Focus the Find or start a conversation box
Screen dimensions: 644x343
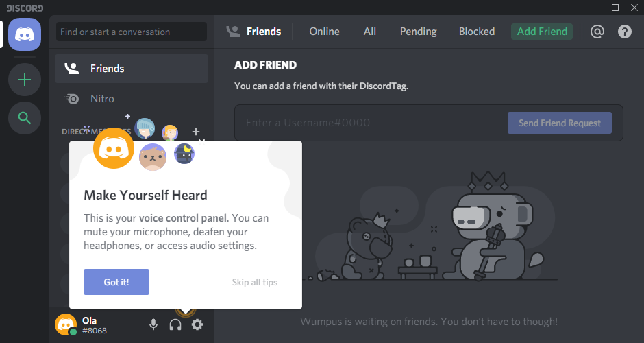132,32
